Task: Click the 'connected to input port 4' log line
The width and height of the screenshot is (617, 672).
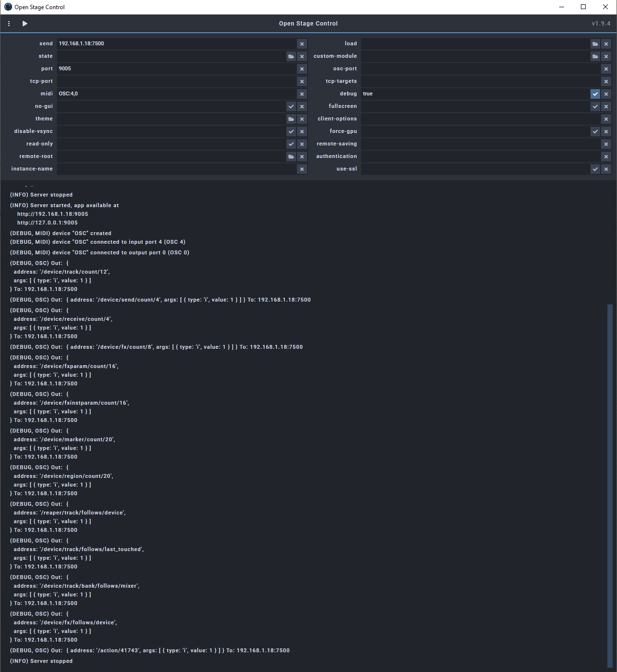Action: pos(98,242)
